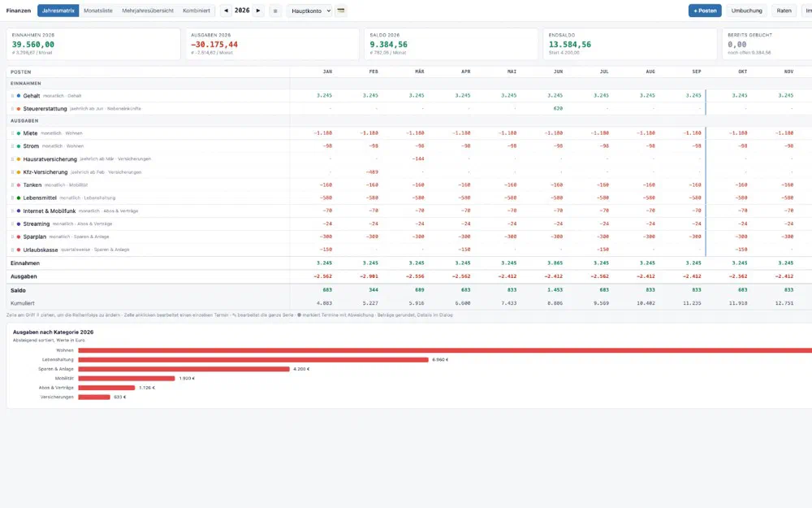Click the orange color dot of Steuererstattung

pos(19,109)
